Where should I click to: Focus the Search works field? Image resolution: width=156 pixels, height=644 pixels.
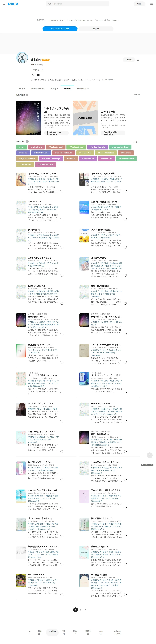pyautogui.click(x=78, y=4)
